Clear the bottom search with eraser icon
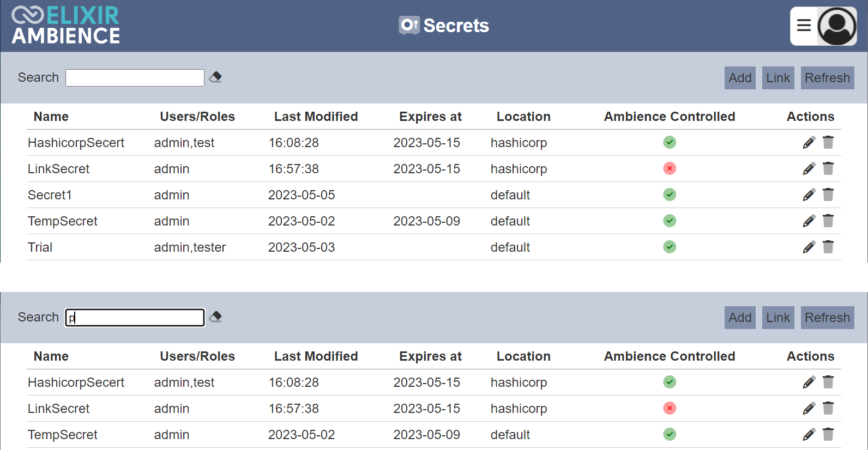868x450 pixels. pyautogui.click(x=215, y=317)
